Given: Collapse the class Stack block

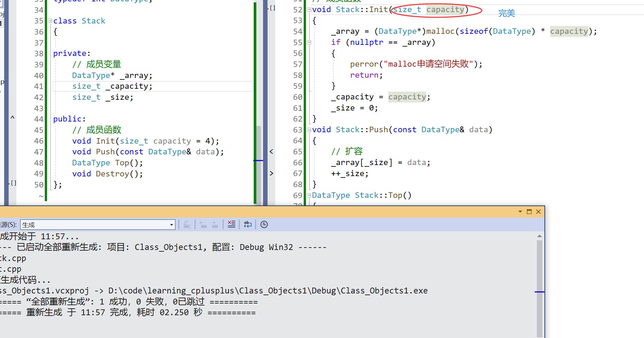Looking at the screenshot, I should (50, 21).
